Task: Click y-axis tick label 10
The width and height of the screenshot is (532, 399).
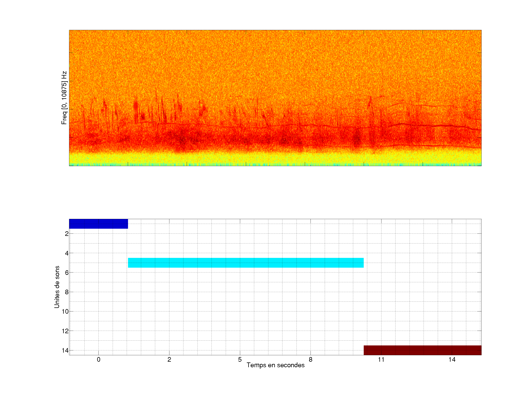Action: pyautogui.click(x=65, y=311)
